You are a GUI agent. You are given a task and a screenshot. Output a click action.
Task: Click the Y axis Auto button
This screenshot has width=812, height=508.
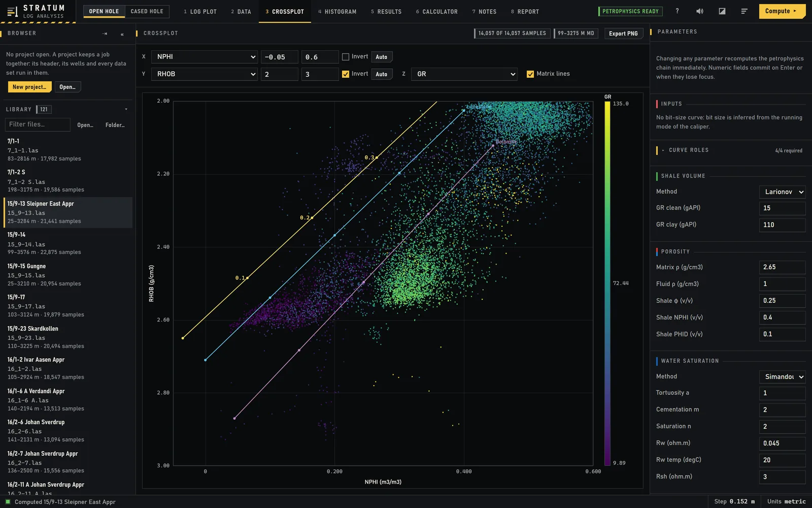pos(382,74)
